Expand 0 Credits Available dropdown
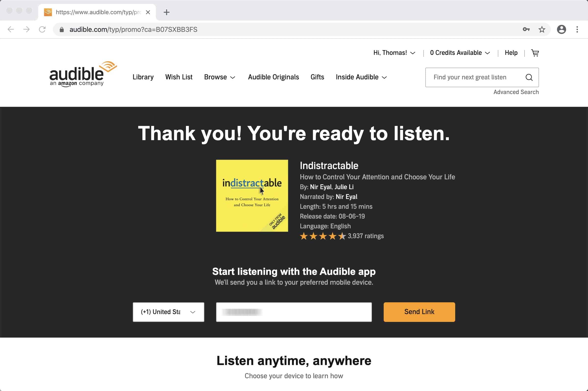The image size is (588, 391). pos(460,53)
